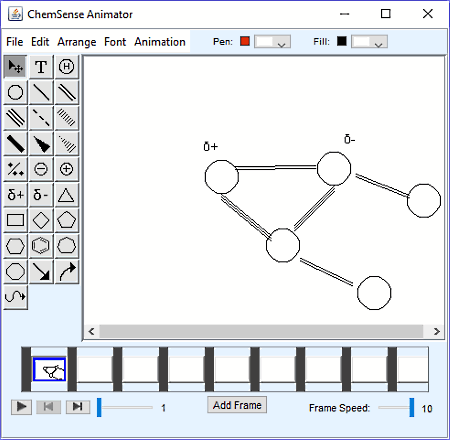Viewport: 450px width, 440px height.
Task: Pick the hashed wedge bond tool
Action: coord(67,143)
